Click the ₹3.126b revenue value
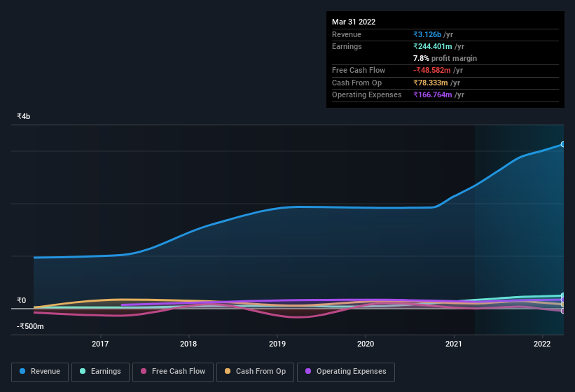This screenshot has height=392, width=575. 427,34
